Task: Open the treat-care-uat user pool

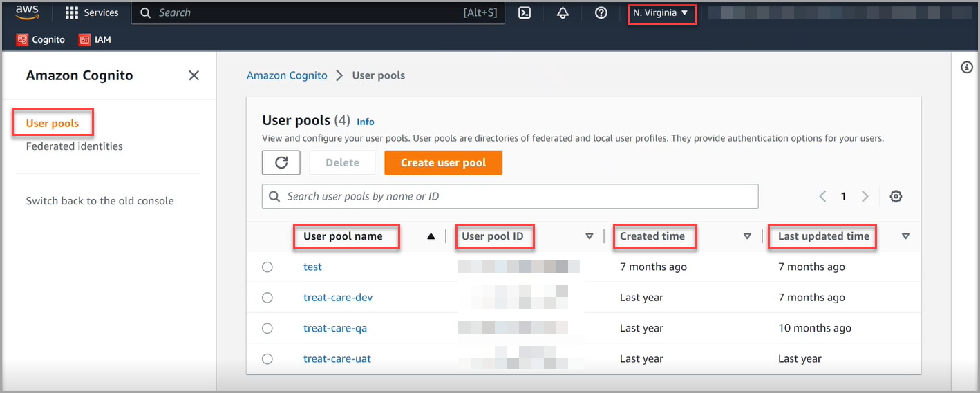Action: [x=337, y=358]
